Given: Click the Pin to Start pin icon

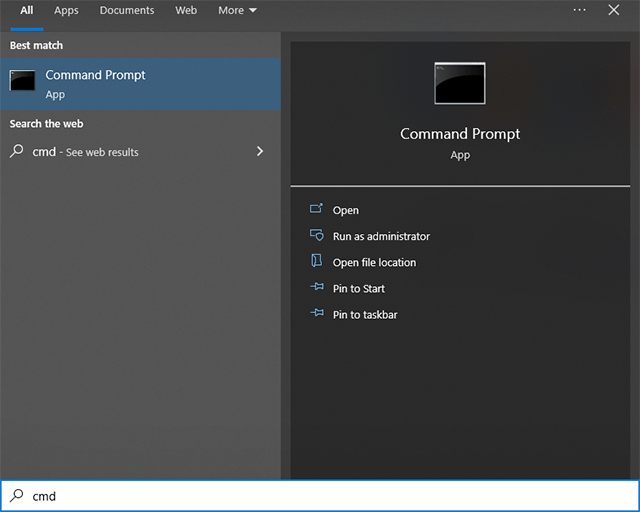Looking at the screenshot, I should point(317,287).
